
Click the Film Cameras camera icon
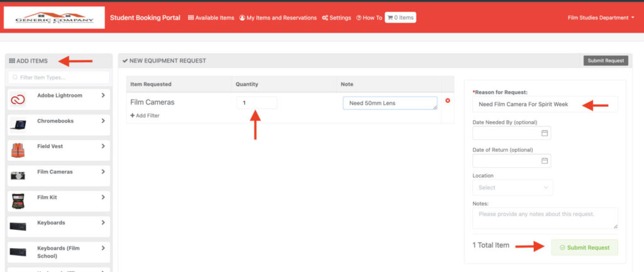pos(18,176)
